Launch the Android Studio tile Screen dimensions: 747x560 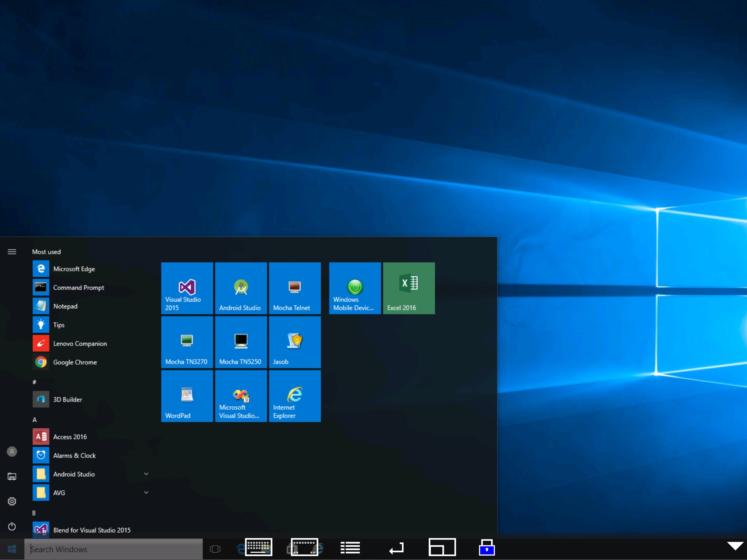click(241, 288)
